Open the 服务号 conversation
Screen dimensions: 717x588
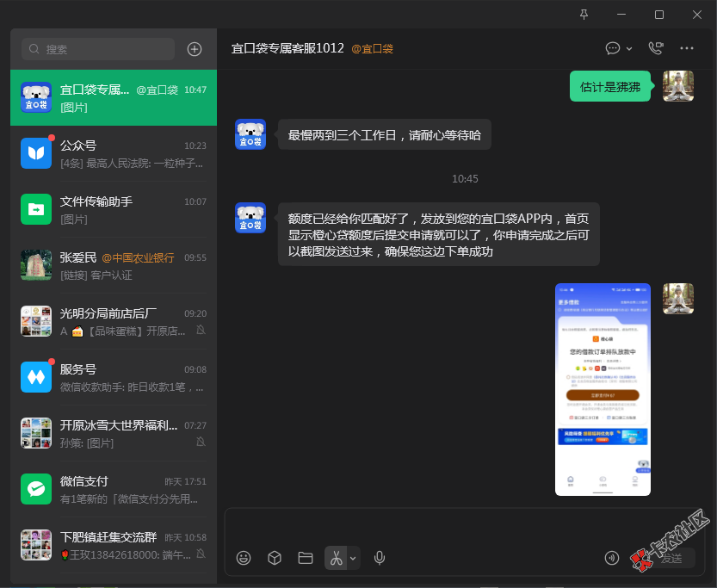114,377
